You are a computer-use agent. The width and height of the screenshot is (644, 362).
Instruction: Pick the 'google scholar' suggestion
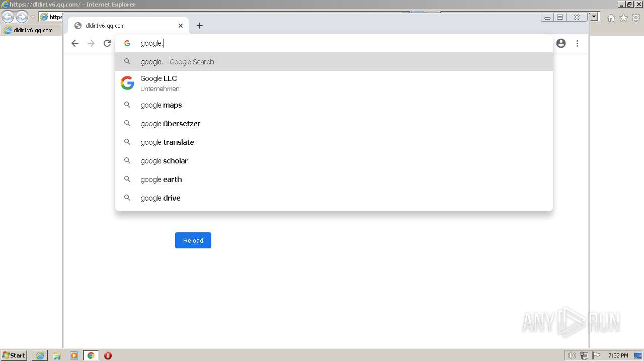point(334,161)
